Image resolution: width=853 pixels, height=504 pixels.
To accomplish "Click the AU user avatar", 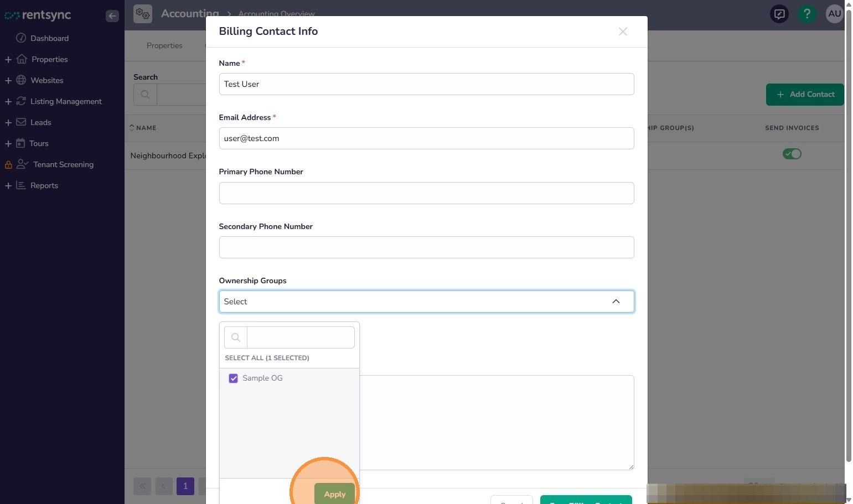I will [834, 14].
